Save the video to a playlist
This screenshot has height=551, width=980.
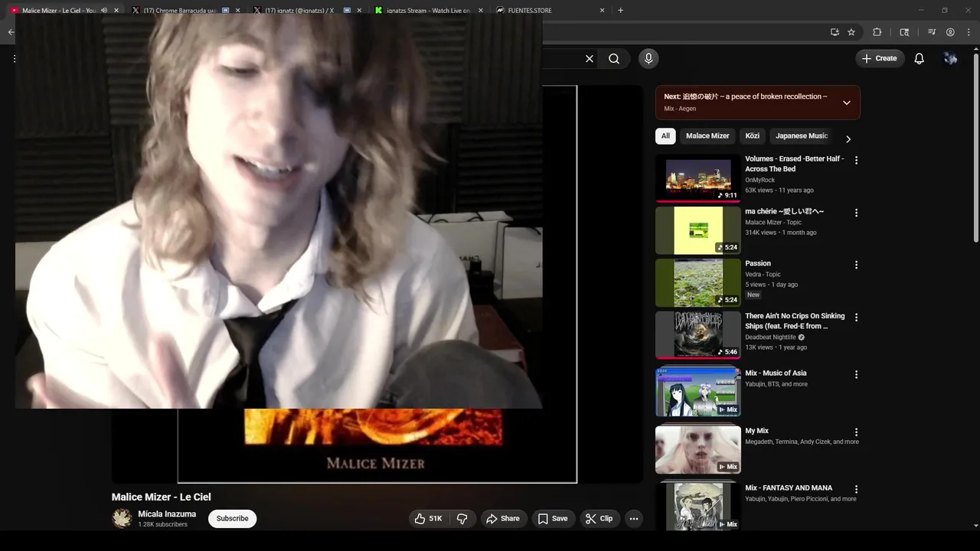pos(553,519)
